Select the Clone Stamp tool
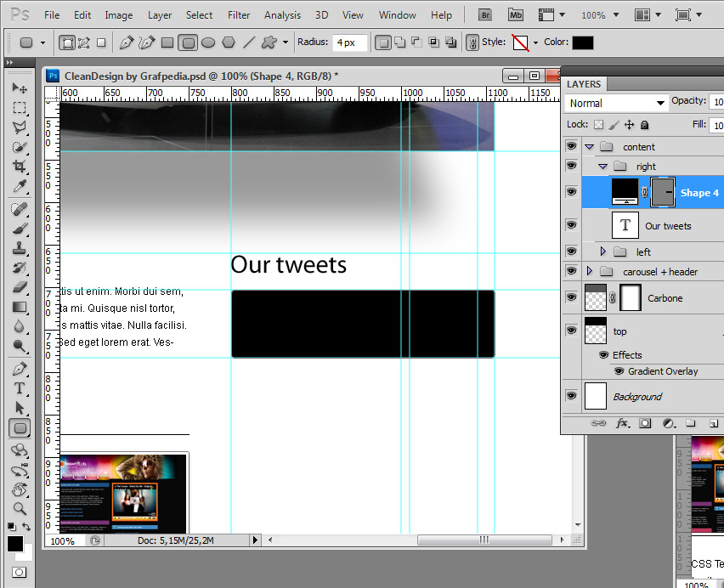 pyautogui.click(x=20, y=248)
